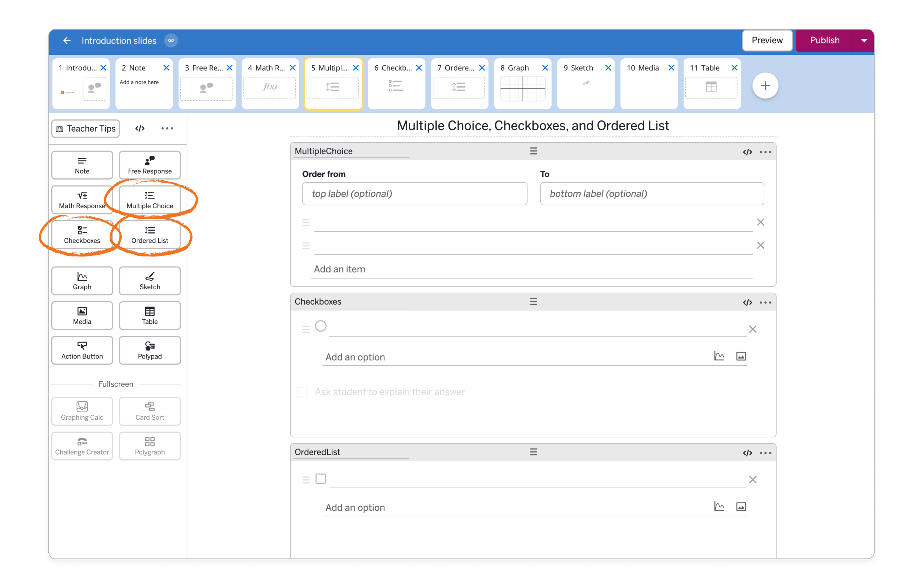Insert a graph in the Checkboxes option
Viewport: 923px width, 588px height.
[x=719, y=356]
